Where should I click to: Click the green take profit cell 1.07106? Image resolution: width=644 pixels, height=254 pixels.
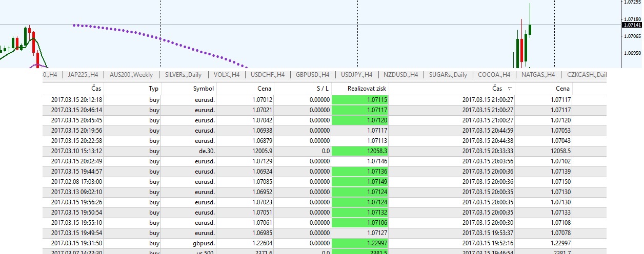360,223
